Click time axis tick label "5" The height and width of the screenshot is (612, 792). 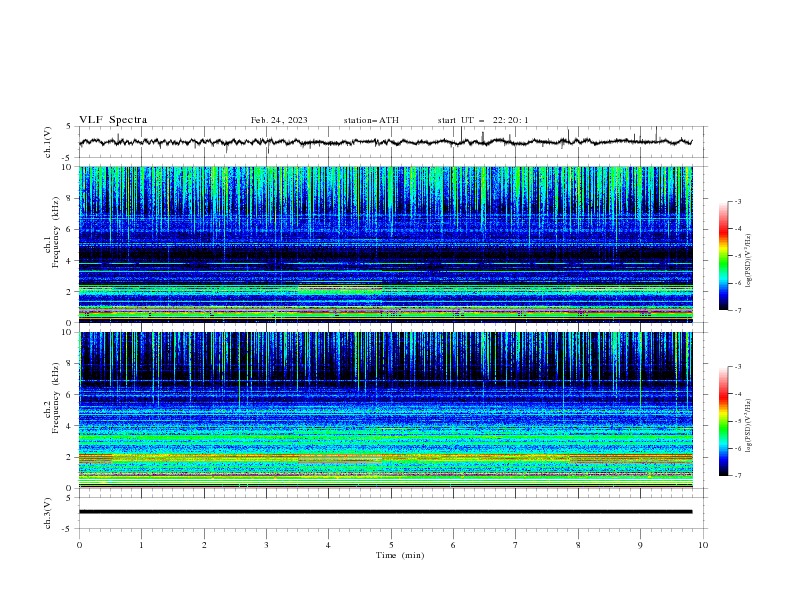tap(391, 545)
